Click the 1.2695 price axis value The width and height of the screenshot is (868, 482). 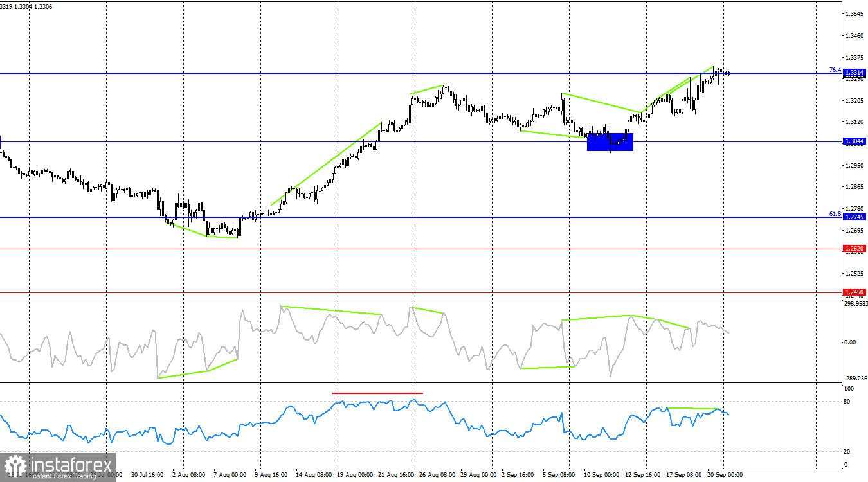pyautogui.click(x=854, y=230)
